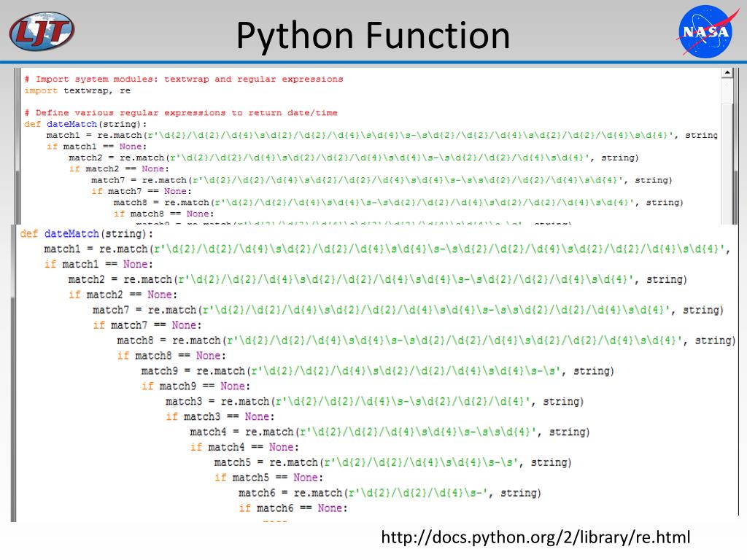Select the 'Python Function' slide title
This screenshot has width=747, height=560.
(373, 35)
